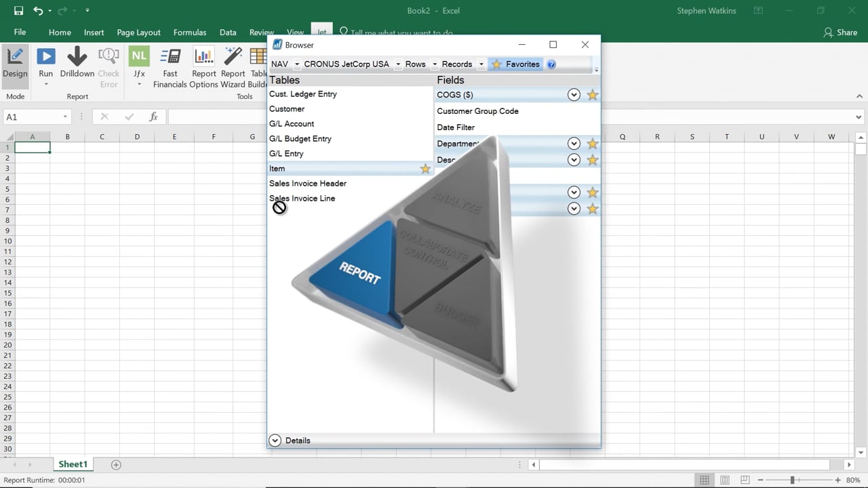
Task: Expand the Desc field chevron
Action: [574, 160]
